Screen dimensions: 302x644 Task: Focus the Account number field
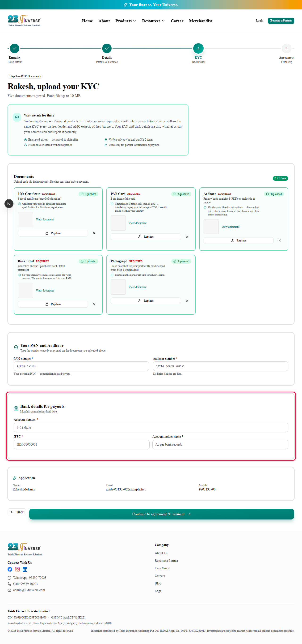click(151, 428)
